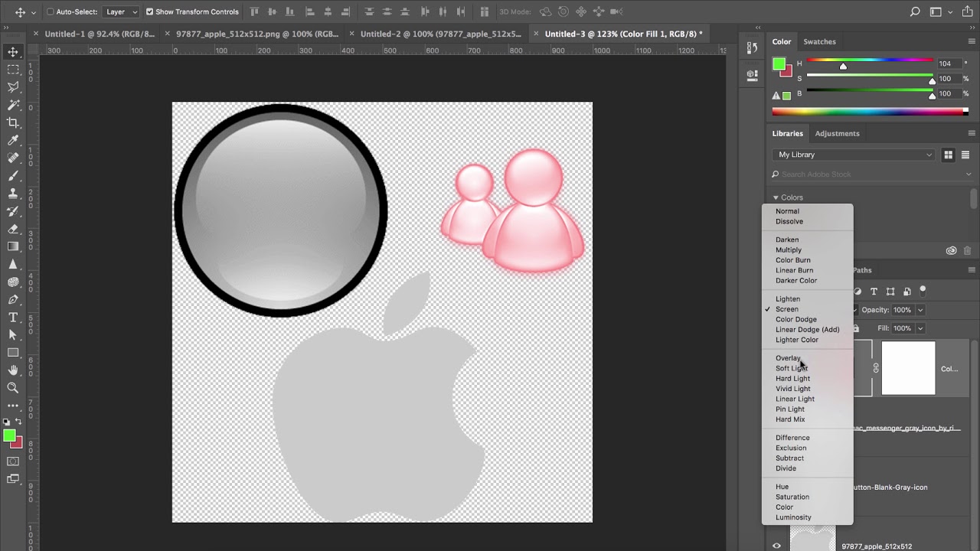The image size is (980, 551).
Task: Collapse the Colors section in Libraries
Action: coord(776,197)
